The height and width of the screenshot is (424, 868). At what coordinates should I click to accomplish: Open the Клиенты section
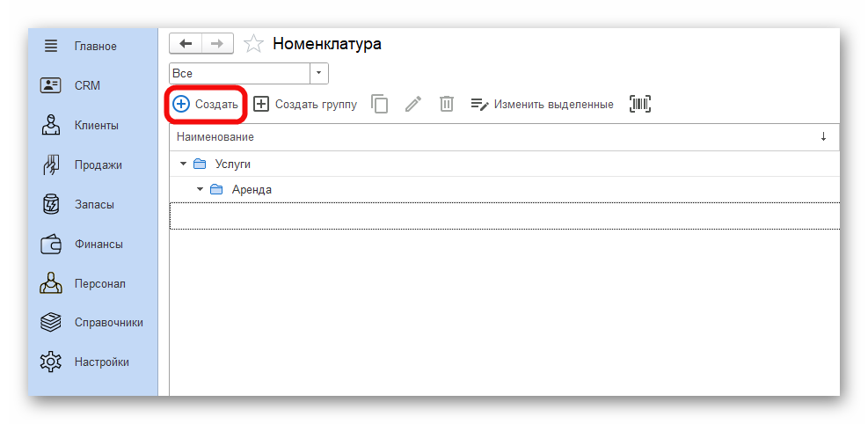point(97,126)
